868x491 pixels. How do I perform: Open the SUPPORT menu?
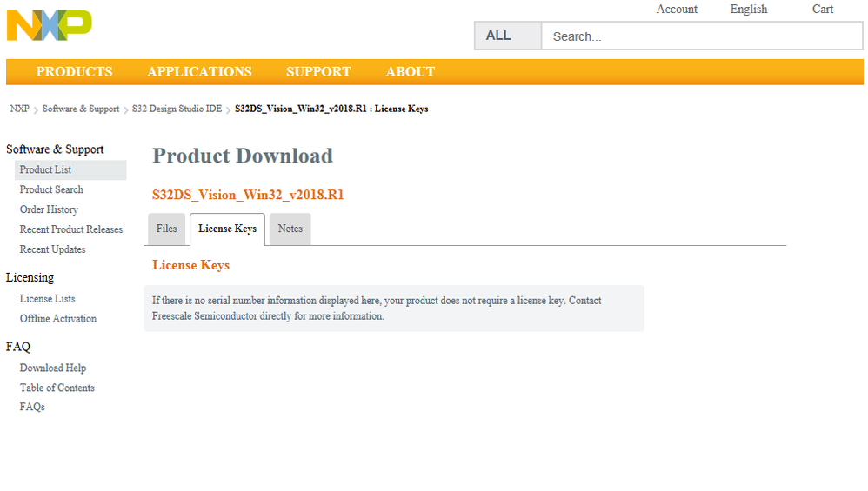[318, 72]
